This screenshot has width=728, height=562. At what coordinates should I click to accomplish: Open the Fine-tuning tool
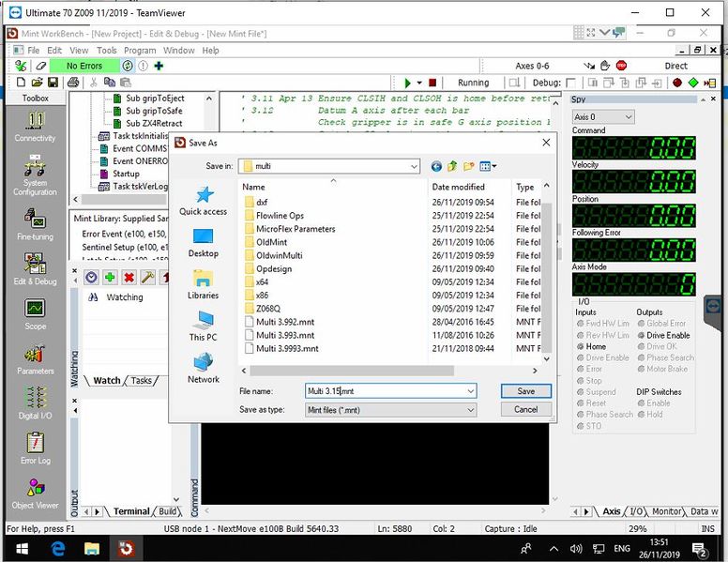[36, 224]
